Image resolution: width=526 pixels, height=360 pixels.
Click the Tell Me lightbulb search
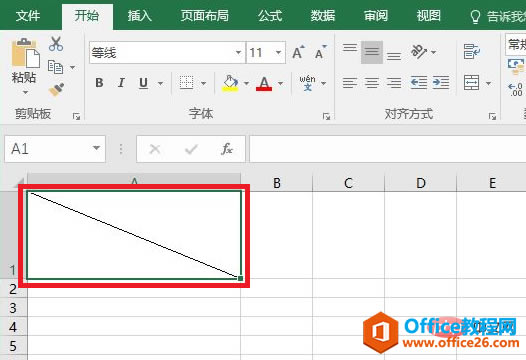pyautogui.click(x=475, y=17)
